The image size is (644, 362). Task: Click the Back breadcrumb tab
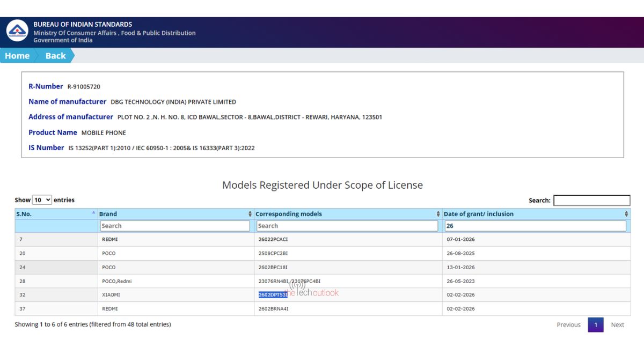55,56
